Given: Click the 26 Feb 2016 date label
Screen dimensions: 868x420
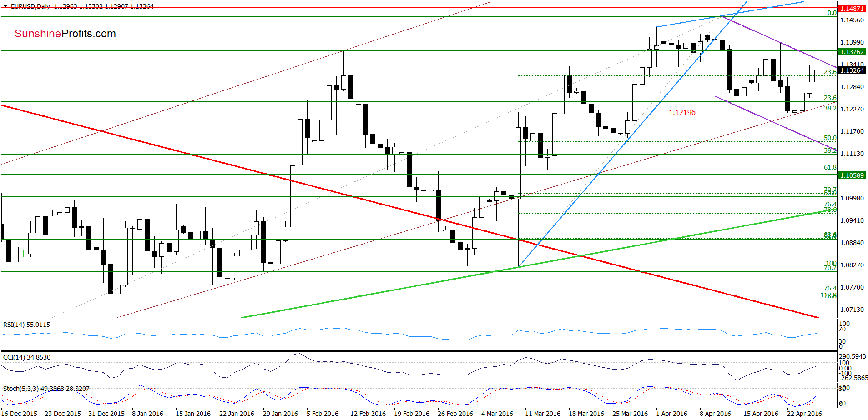Looking at the screenshot, I should [x=455, y=414].
